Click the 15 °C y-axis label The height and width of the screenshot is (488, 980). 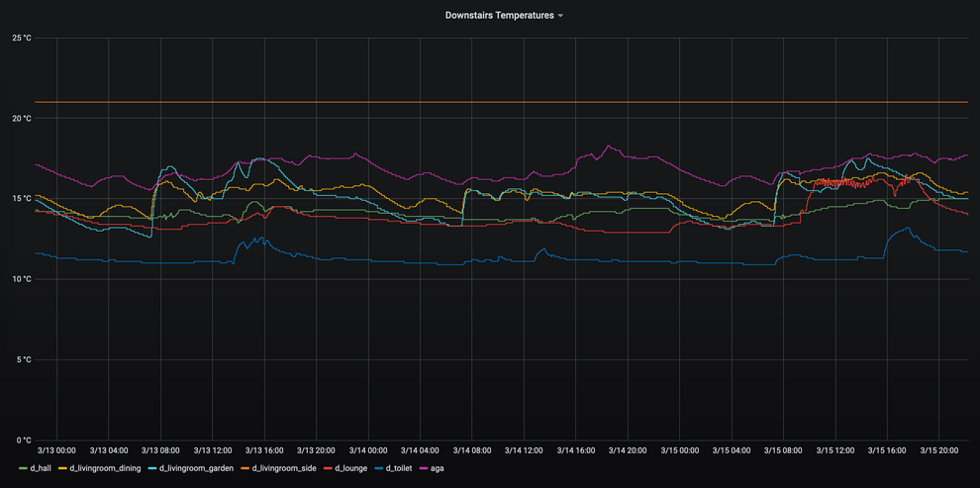[x=21, y=199]
